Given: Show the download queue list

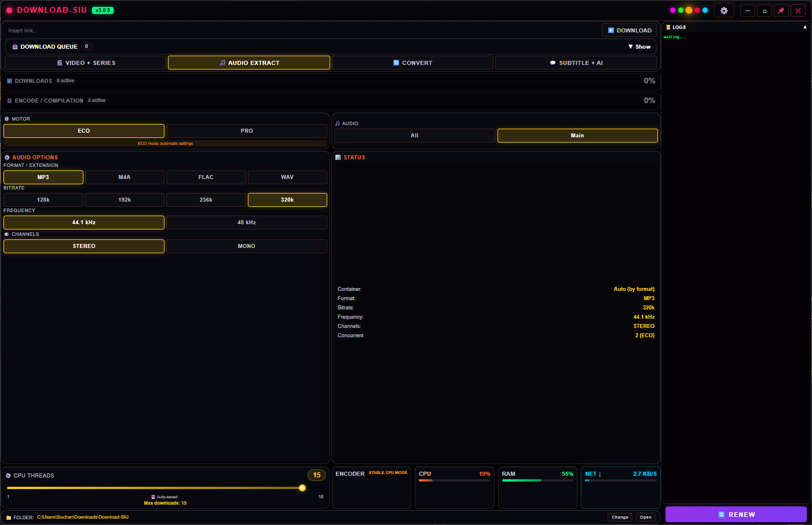Looking at the screenshot, I should (x=639, y=47).
